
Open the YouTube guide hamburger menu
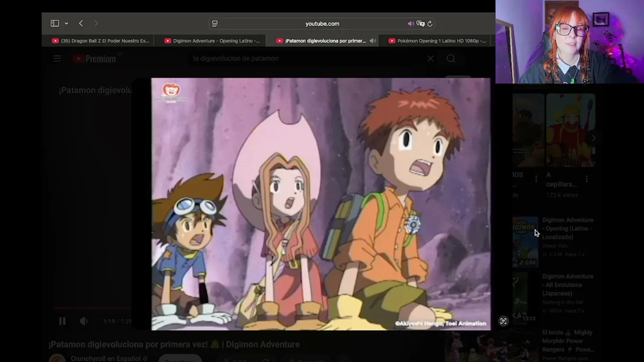57,59
